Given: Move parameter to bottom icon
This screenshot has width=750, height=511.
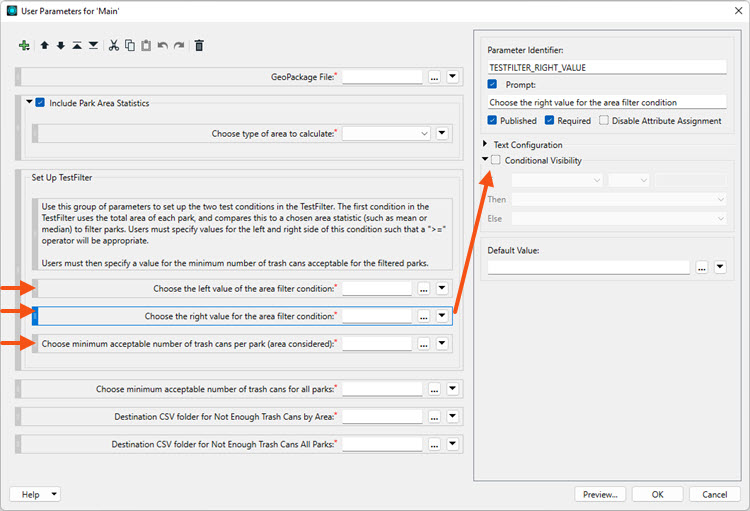Looking at the screenshot, I should (x=93, y=45).
